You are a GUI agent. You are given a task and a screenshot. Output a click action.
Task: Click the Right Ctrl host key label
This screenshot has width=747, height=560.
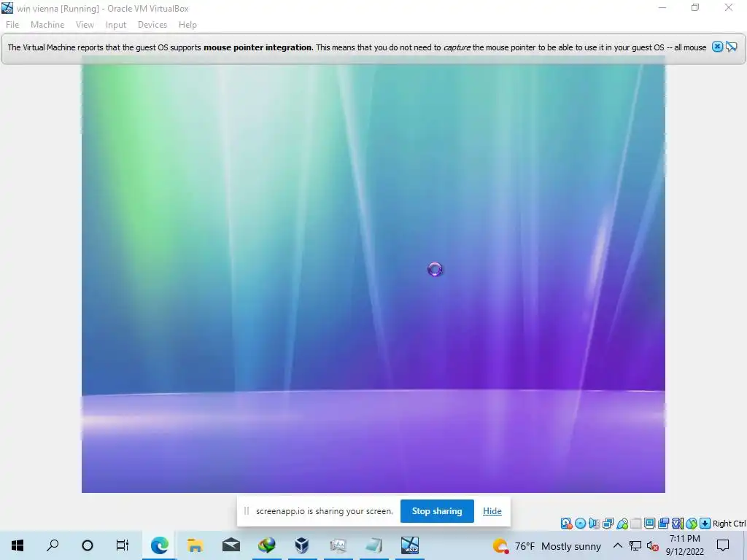coord(729,524)
